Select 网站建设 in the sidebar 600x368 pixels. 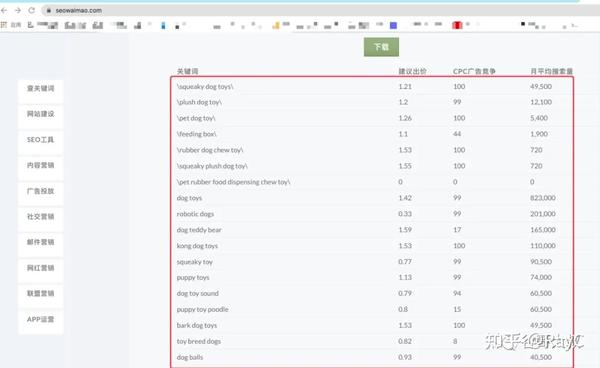click(41, 114)
